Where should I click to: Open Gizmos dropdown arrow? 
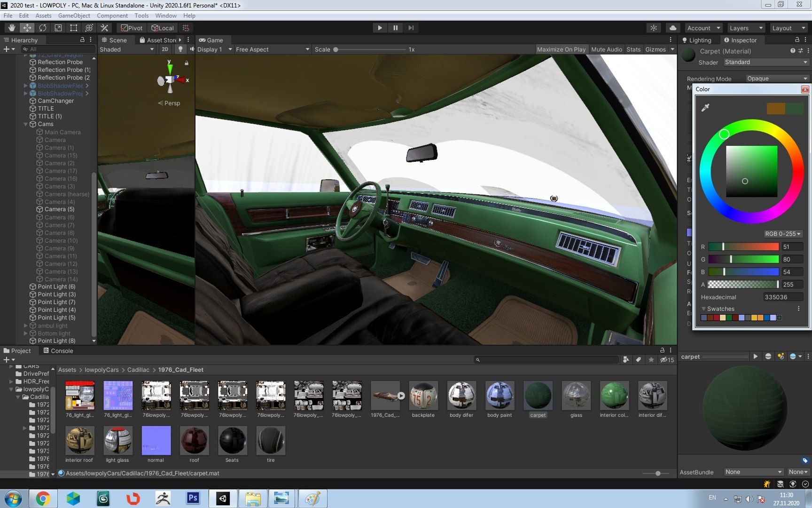[672, 49]
